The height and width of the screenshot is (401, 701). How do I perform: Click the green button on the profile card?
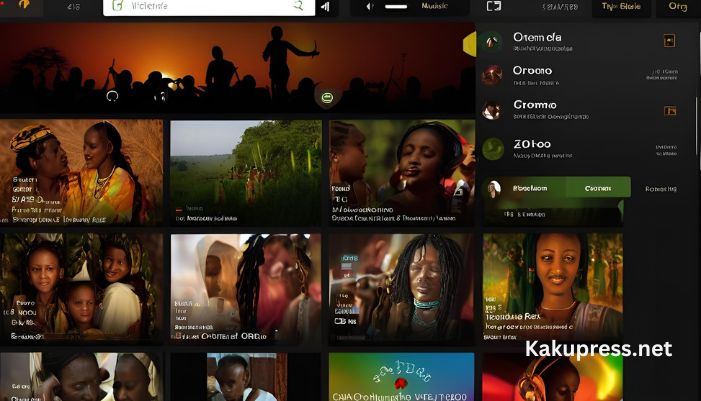pos(598,188)
